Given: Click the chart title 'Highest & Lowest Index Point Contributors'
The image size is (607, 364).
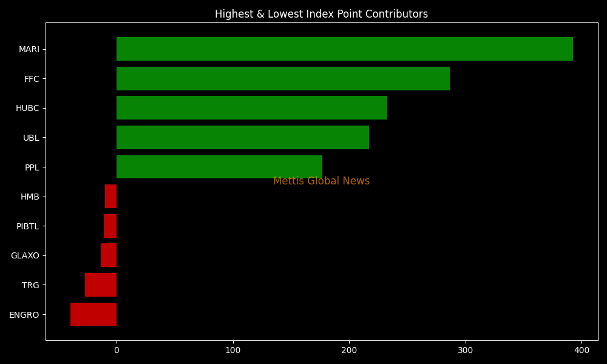Looking at the screenshot, I should click(x=321, y=14).
